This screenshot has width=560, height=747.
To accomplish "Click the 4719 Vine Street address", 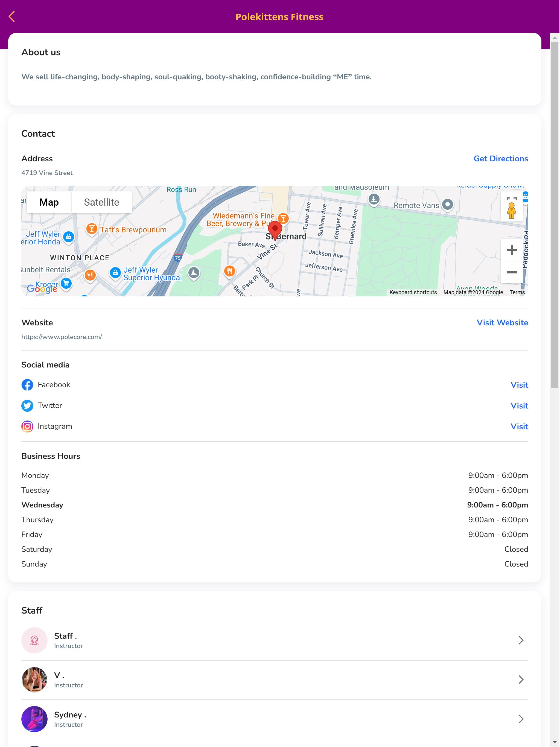I will [47, 173].
